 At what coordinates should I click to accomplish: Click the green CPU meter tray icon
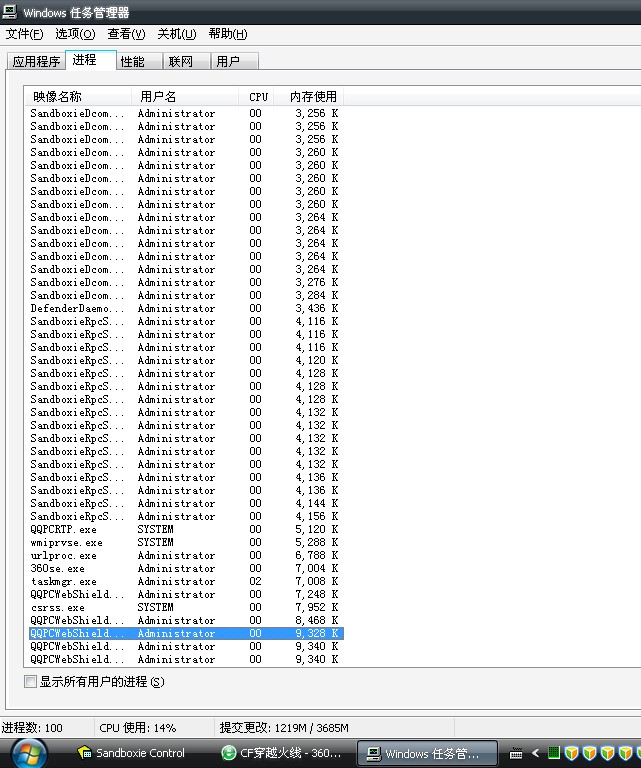[x=554, y=753]
